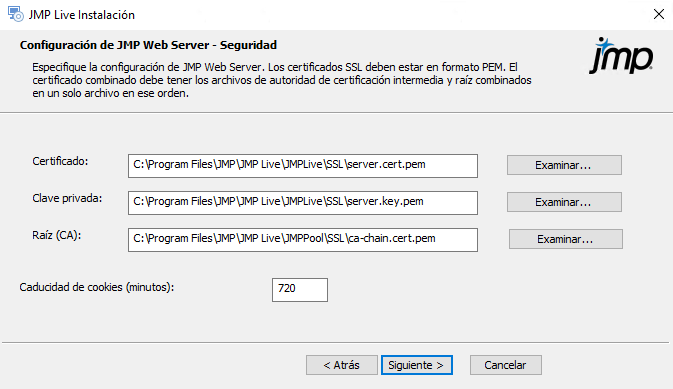Click the 'JMP Live Instalación' window title

[82, 15]
